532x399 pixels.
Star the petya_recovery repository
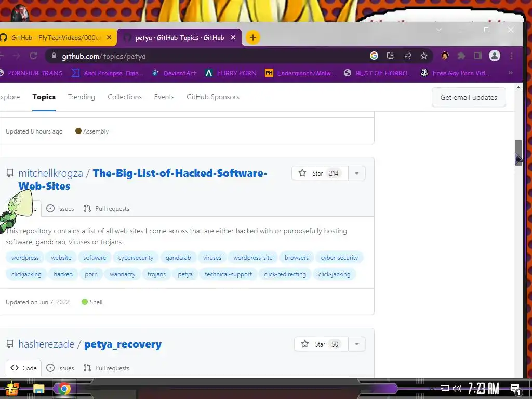[x=321, y=344]
